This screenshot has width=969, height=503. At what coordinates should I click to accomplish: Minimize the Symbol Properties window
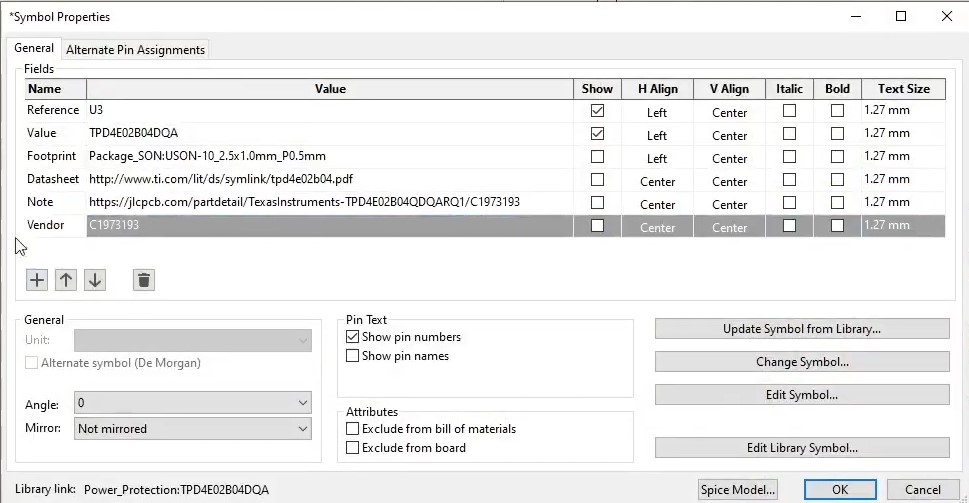(x=856, y=16)
